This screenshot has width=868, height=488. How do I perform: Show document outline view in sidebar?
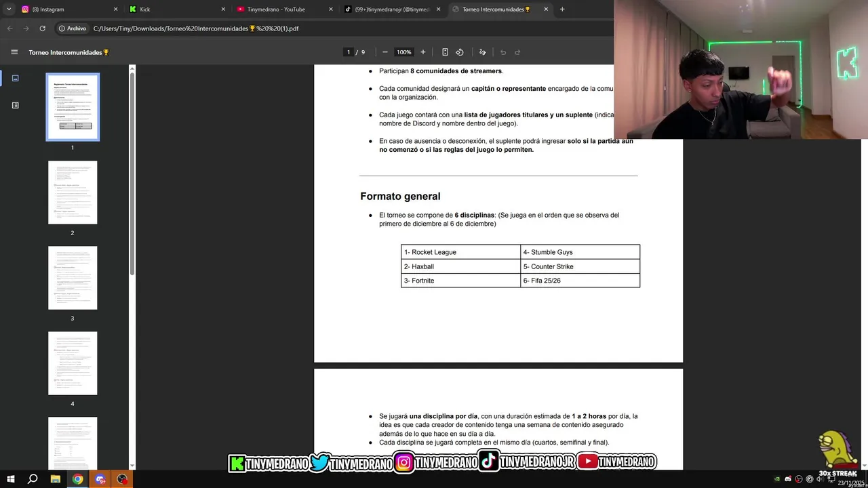pos(15,105)
